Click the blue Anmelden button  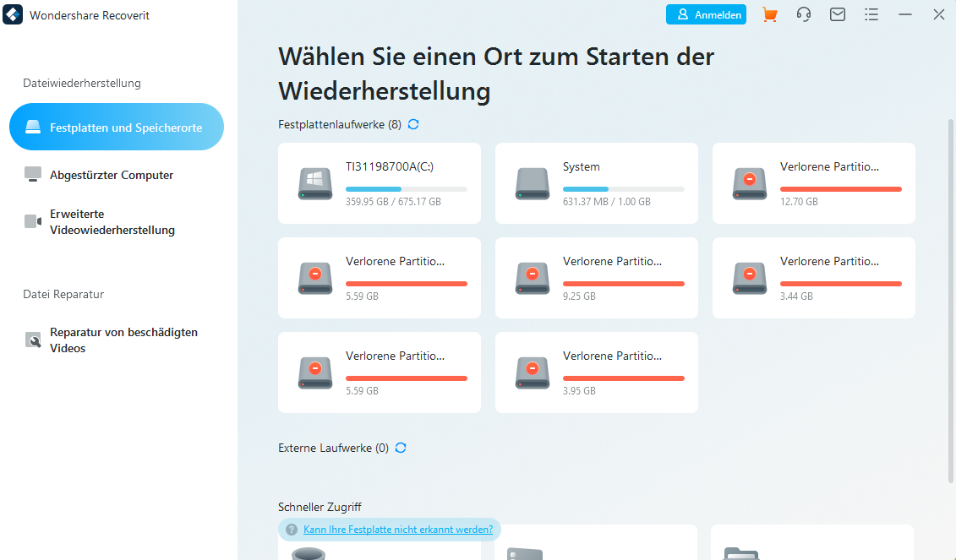coord(706,14)
